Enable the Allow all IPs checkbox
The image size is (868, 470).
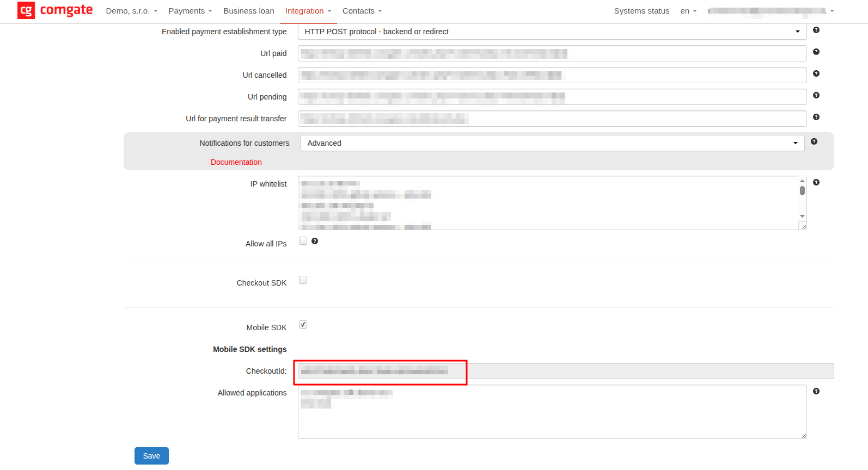(303, 241)
